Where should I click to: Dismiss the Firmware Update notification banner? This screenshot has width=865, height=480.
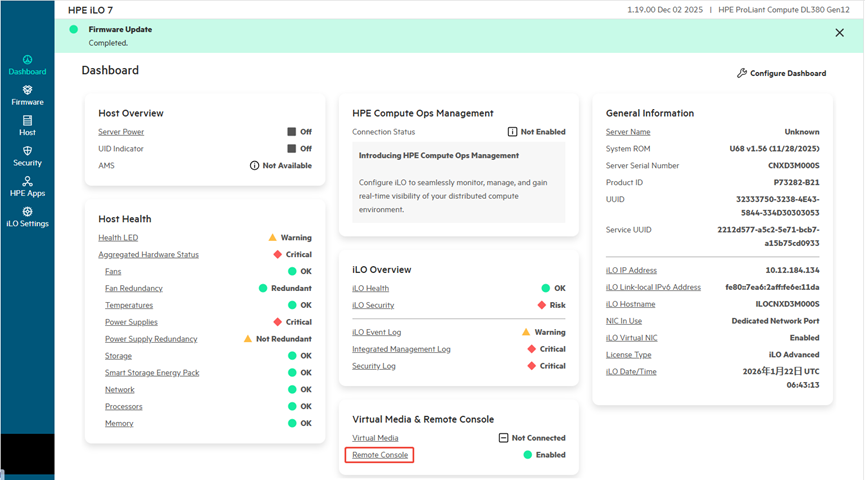(839, 33)
